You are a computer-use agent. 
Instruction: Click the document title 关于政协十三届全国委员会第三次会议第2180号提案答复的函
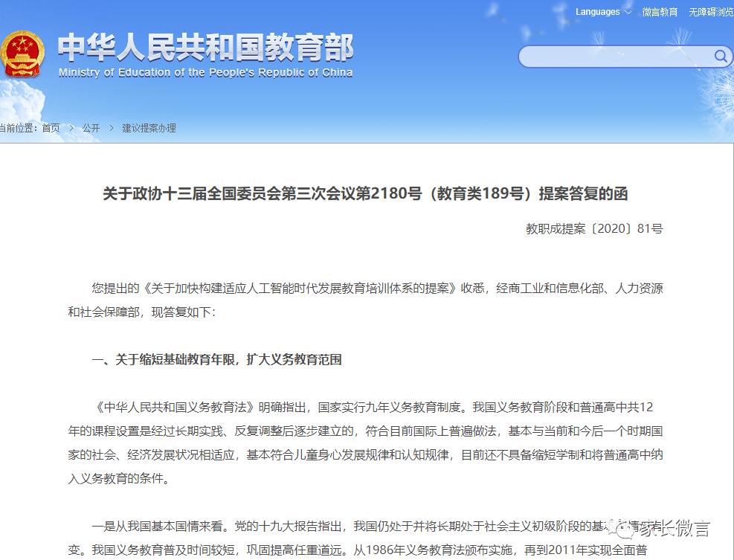(x=365, y=193)
